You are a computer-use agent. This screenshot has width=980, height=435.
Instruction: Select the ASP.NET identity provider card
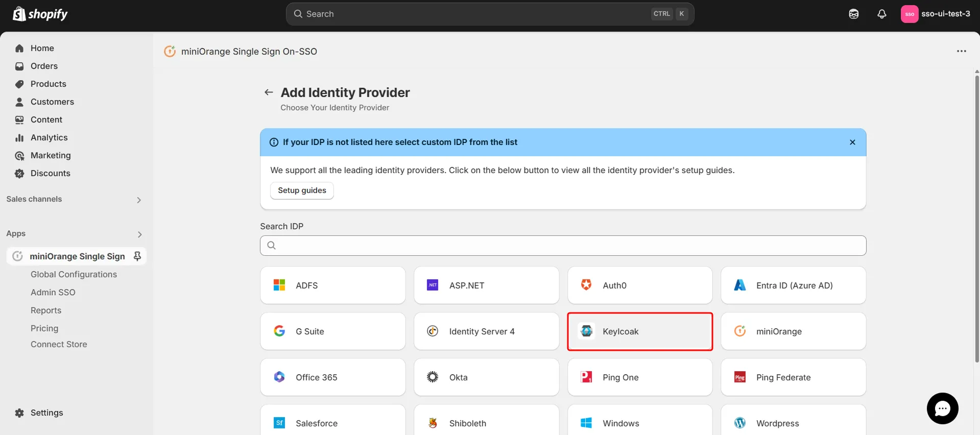click(x=486, y=285)
